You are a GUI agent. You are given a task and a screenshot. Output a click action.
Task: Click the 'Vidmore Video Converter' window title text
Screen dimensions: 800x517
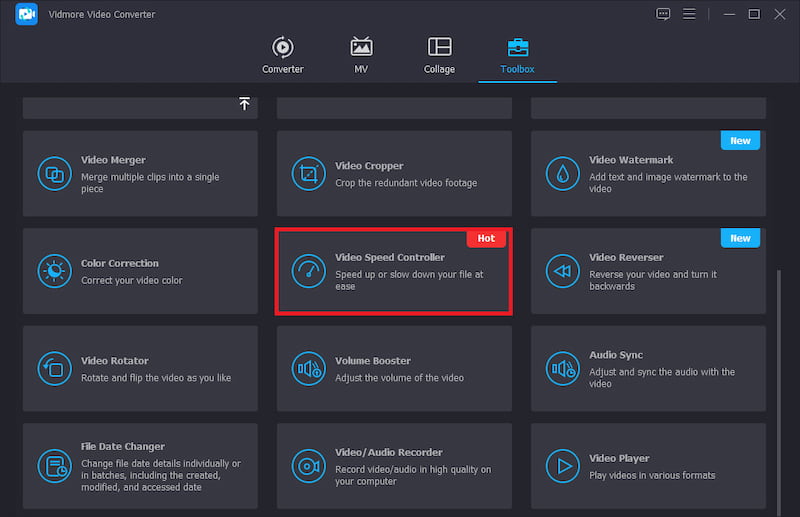102,14
